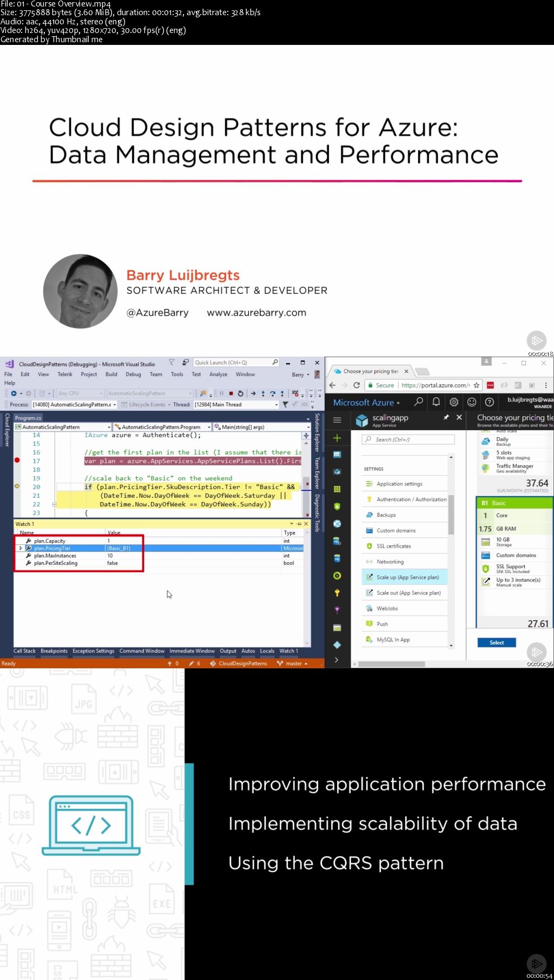Click CloudDesignPatterns repository in status bar
This screenshot has width=554, height=980.
[239, 663]
